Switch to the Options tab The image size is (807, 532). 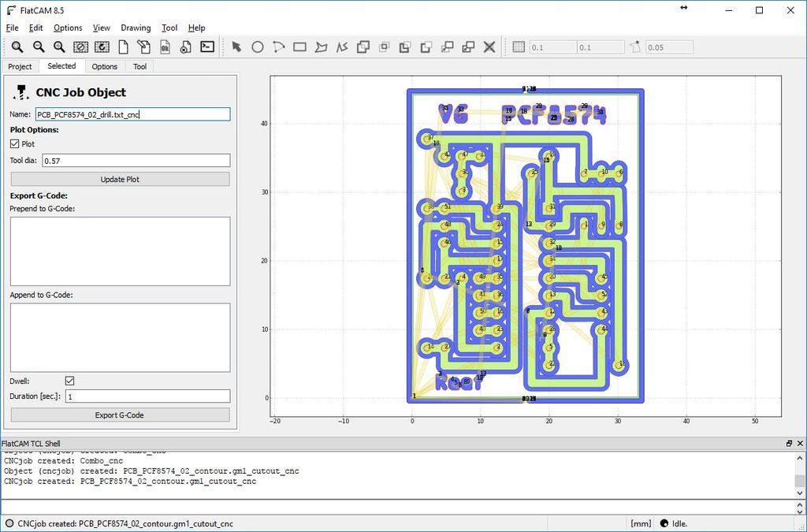pos(105,66)
